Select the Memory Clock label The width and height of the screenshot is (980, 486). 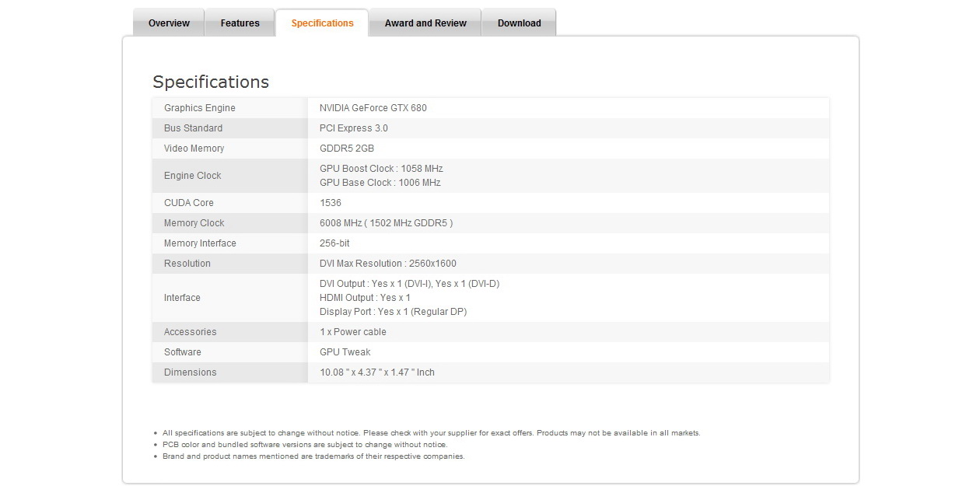194,223
